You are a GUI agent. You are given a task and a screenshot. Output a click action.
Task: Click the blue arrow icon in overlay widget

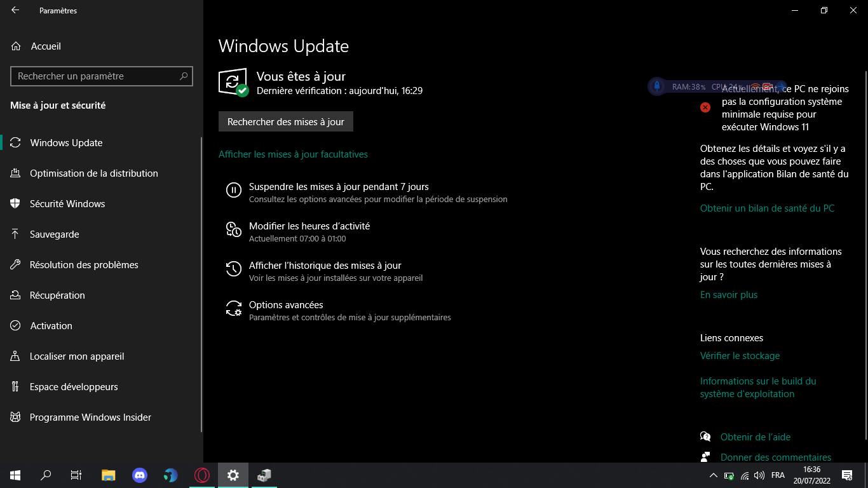pos(781,86)
